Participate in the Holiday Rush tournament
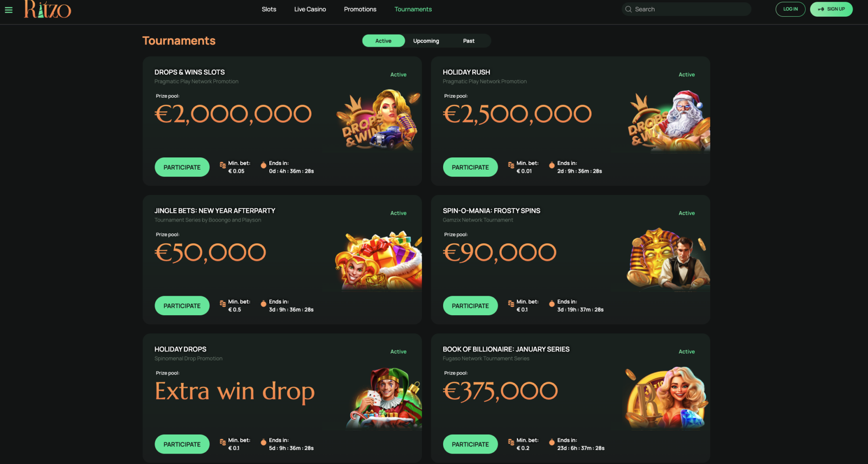The width and height of the screenshot is (868, 464). 470,167
